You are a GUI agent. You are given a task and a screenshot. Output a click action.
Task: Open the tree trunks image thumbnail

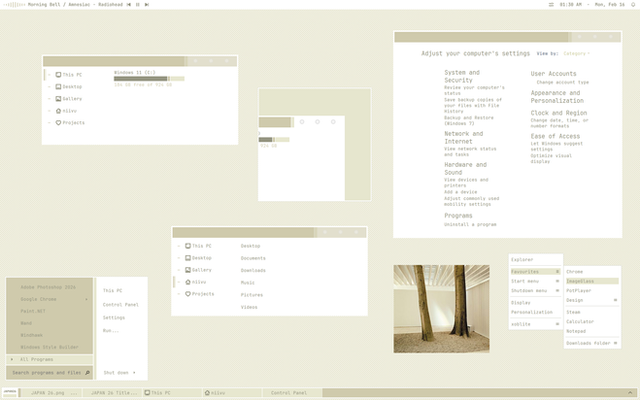(x=441, y=309)
